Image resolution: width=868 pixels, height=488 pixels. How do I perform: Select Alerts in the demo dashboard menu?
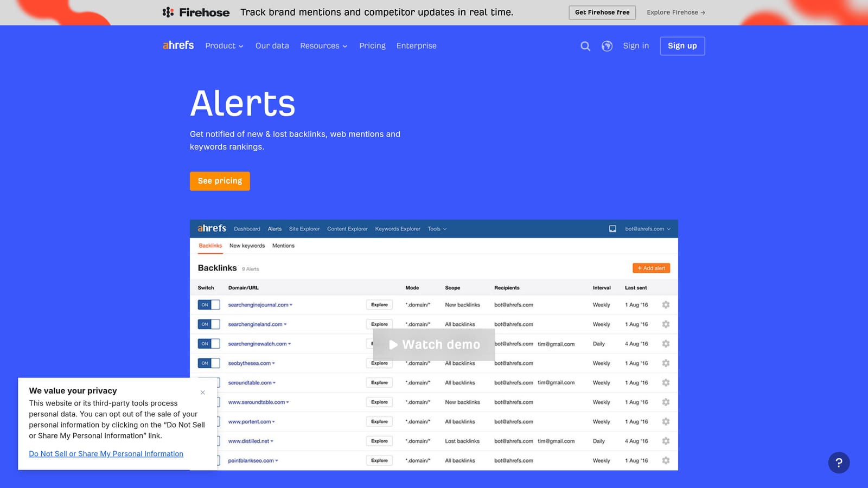(x=275, y=229)
